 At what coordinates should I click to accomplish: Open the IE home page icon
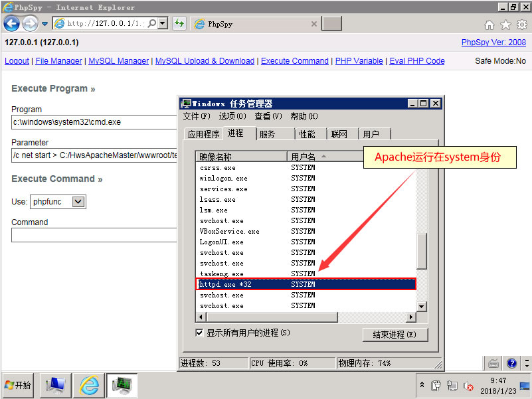click(x=489, y=25)
